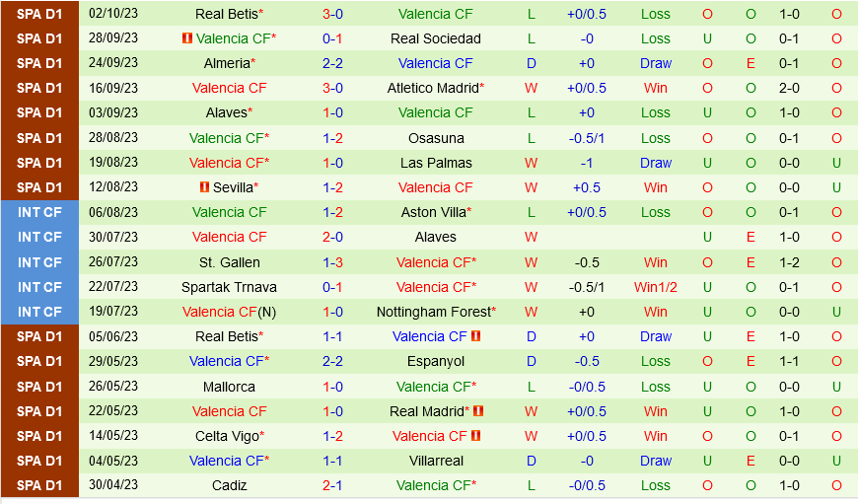Open the Las Palmas team link
Viewport: 858px width, 504px height.
point(436,163)
